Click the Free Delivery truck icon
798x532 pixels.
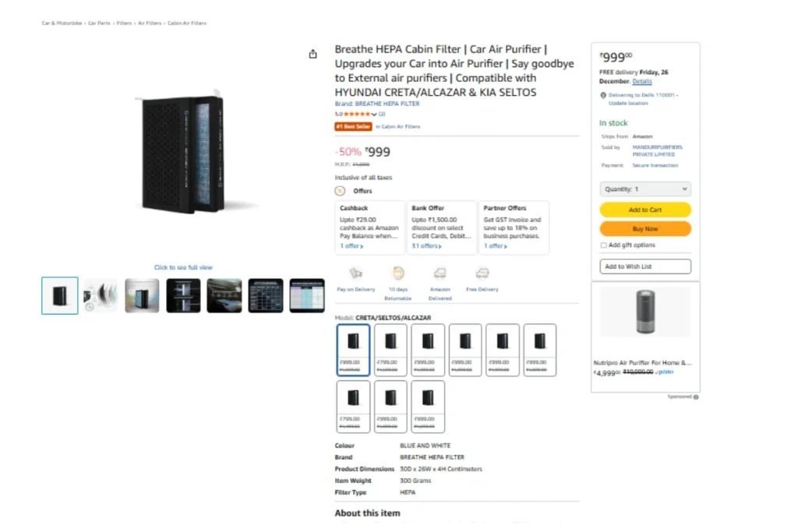pyautogui.click(x=482, y=273)
